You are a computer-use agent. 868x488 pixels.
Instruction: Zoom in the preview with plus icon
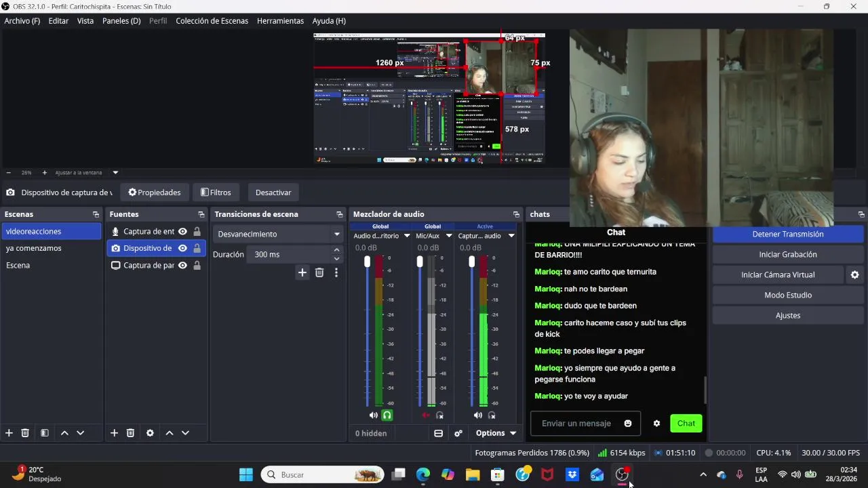(x=45, y=173)
